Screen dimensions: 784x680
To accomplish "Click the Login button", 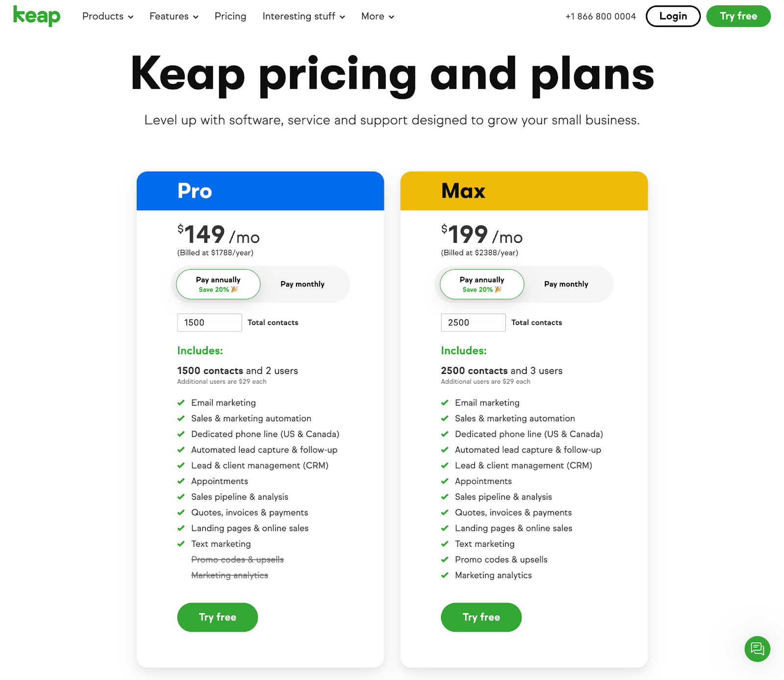I will pyautogui.click(x=673, y=16).
